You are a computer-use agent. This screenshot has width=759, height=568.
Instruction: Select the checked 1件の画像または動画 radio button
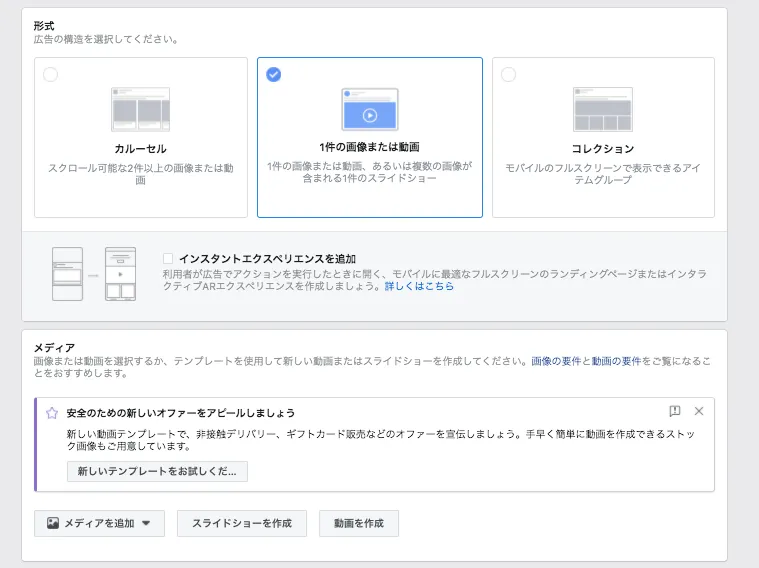point(273,75)
